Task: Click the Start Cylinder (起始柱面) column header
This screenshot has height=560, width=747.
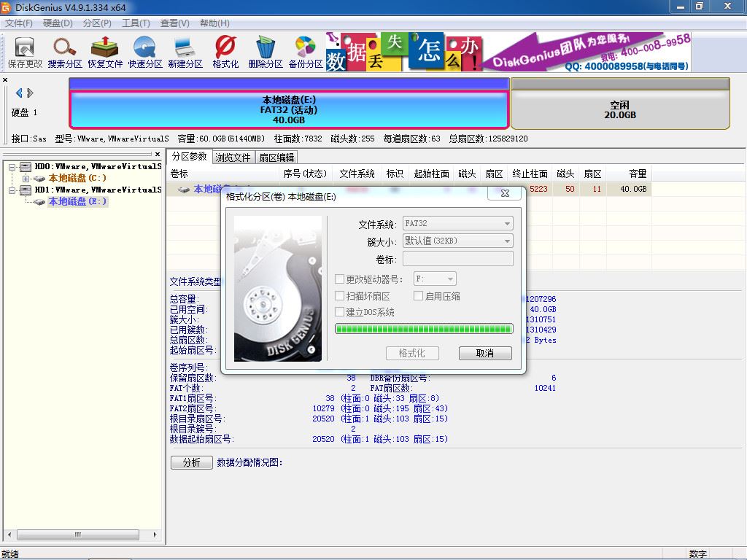Action: (x=432, y=174)
